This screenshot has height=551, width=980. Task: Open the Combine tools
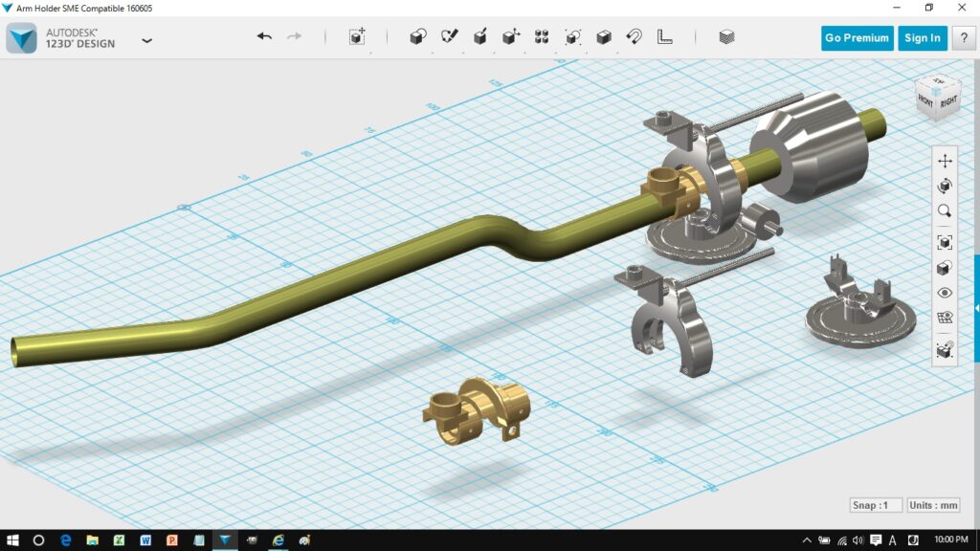pos(603,37)
